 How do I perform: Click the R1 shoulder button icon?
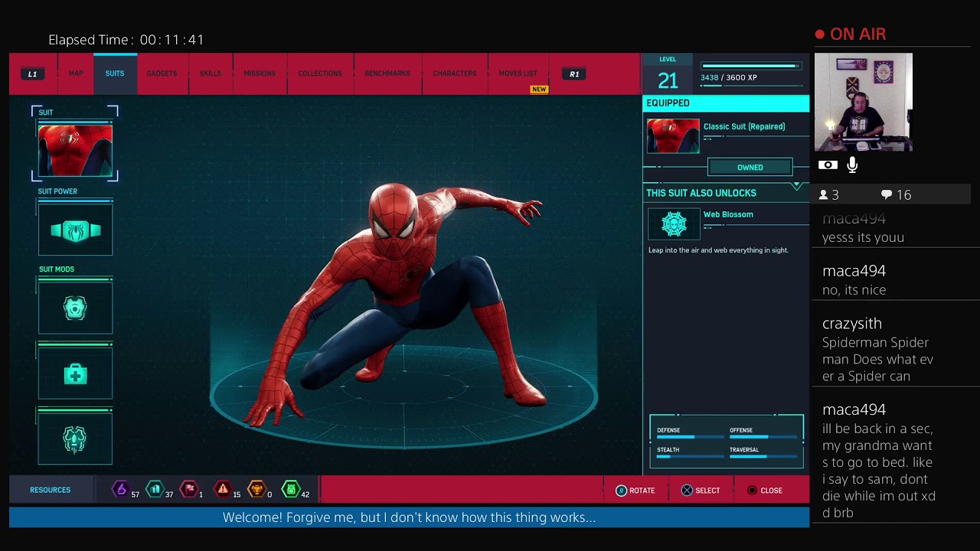(574, 74)
